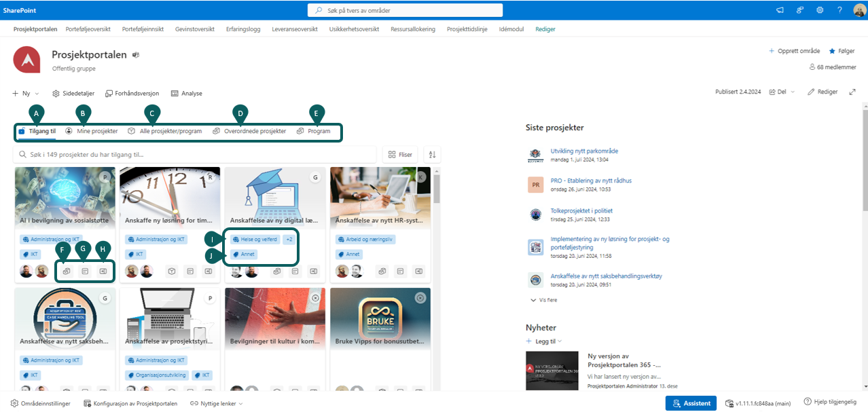The width and height of the screenshot is (868, 412).
Task: Switch to the Mine prosjekter tab
Action: (x=92, y=131)
